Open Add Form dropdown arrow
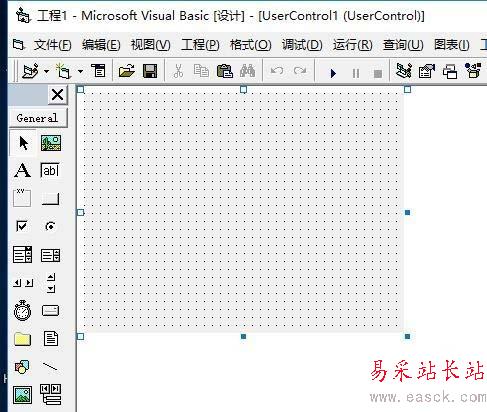The image size is (487, 412). pyautogui.click(x=80, y=71)
